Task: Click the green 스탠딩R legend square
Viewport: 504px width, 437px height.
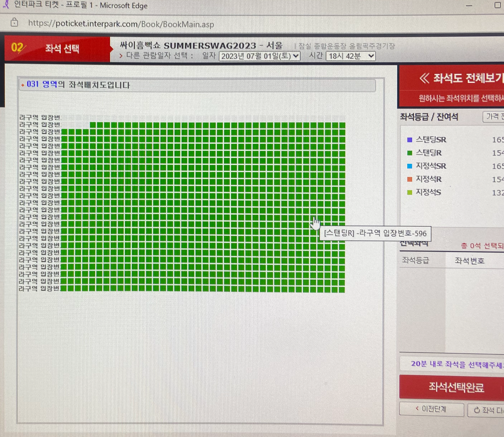Action: [x=410, y=153]
